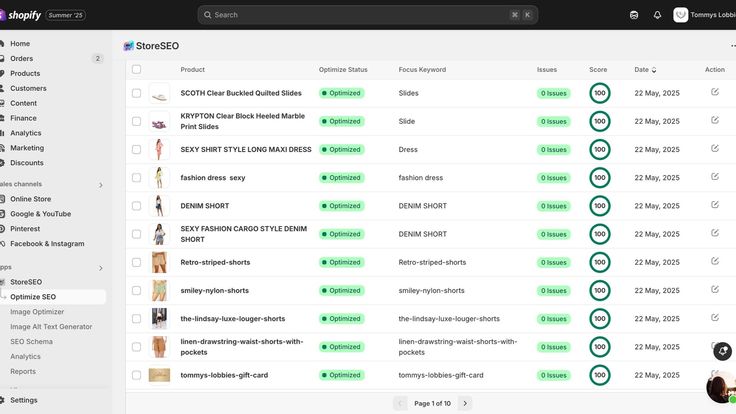Open the chat support avatar widget
The height and width of the screenshot is (414, 736).
click(x=721, y=386)
